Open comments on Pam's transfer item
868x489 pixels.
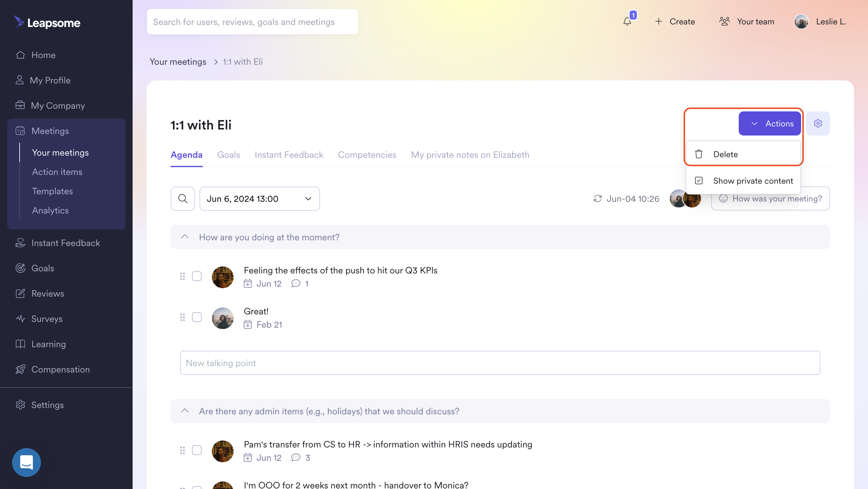[x=300, y=458]
